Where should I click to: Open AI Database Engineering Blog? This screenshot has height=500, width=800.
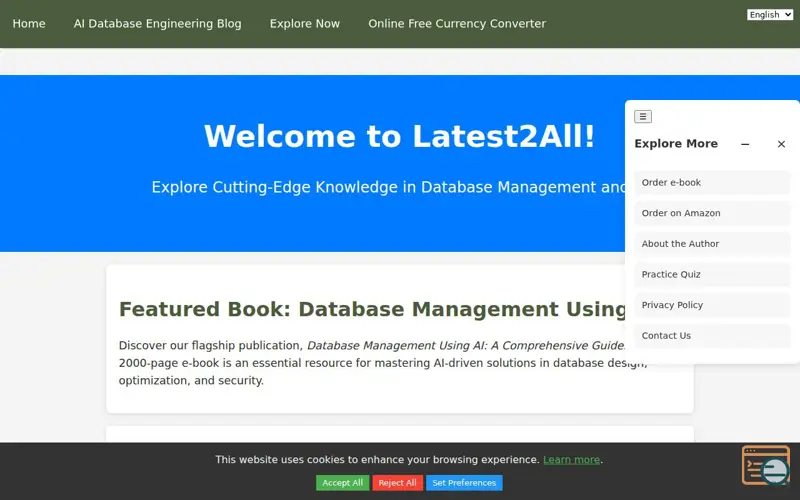click(x=158, y=23)
